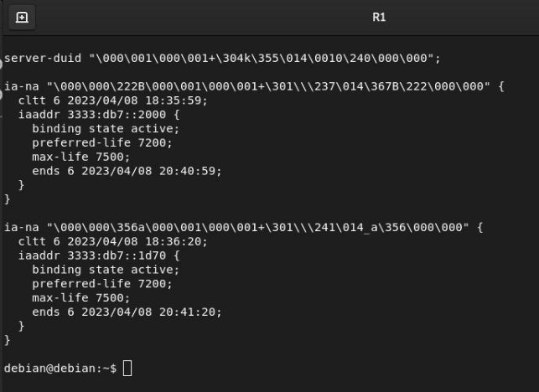Click first ia-na entry containing 222B

coord(254,86)
